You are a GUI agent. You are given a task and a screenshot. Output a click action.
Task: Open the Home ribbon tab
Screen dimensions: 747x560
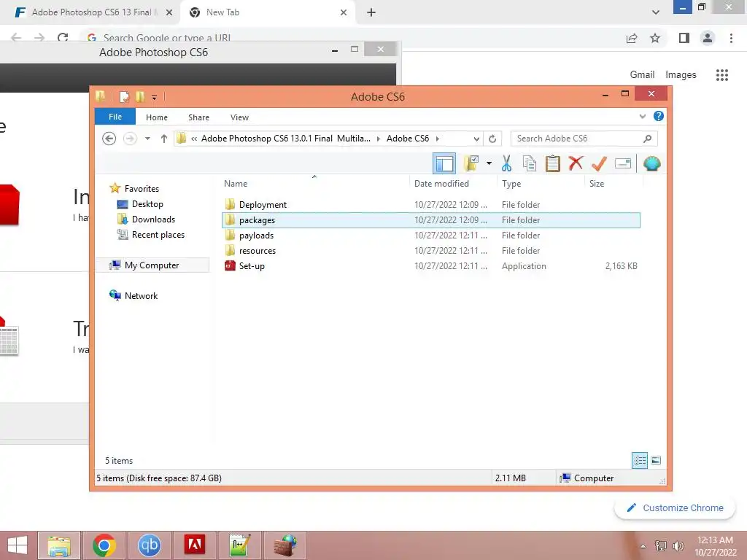pos(157,117)
